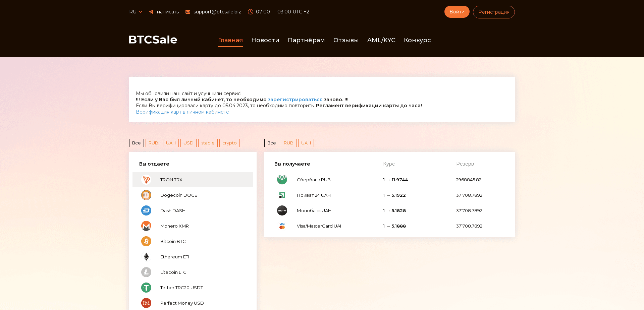Click the support@btcsale.biz email link
The height and width of the screenshot is (310, 644).
tap(217, 11)
